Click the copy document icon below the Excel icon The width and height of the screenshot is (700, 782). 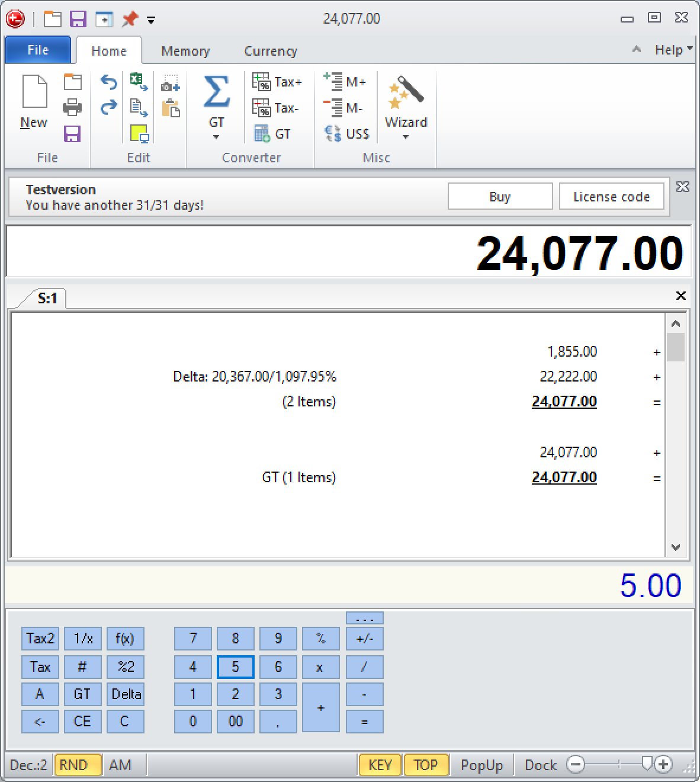click(x=139, y=108)
